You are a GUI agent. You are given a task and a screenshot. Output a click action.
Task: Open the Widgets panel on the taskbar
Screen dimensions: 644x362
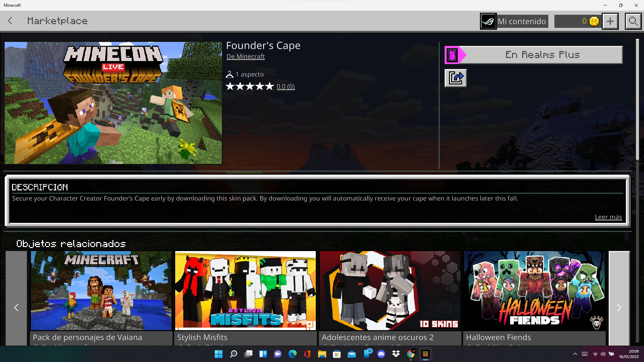tap(263, 354)
